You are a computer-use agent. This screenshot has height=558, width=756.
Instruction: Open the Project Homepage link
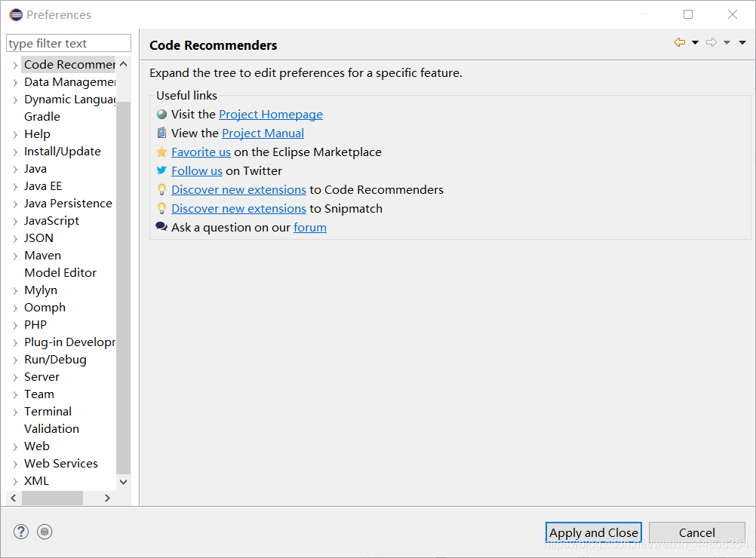point(271,114)
